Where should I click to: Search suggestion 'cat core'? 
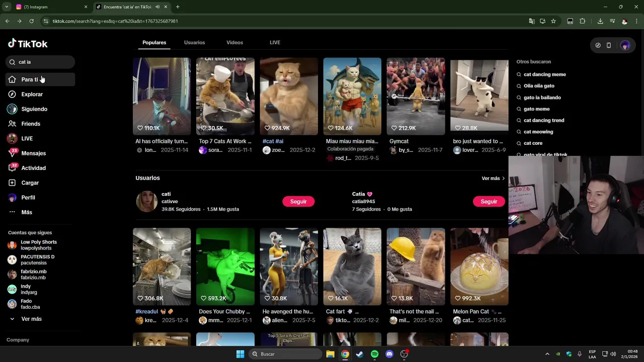(x=533, y=143)
